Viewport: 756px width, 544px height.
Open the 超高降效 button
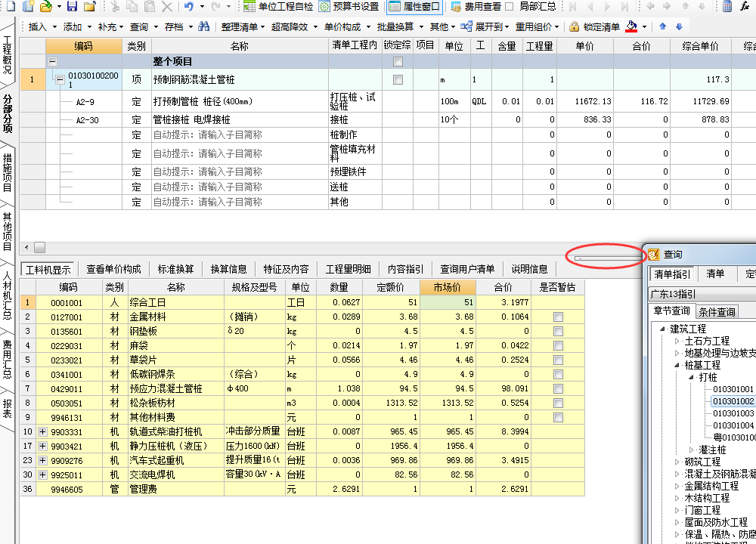click(x=294, y=27)
